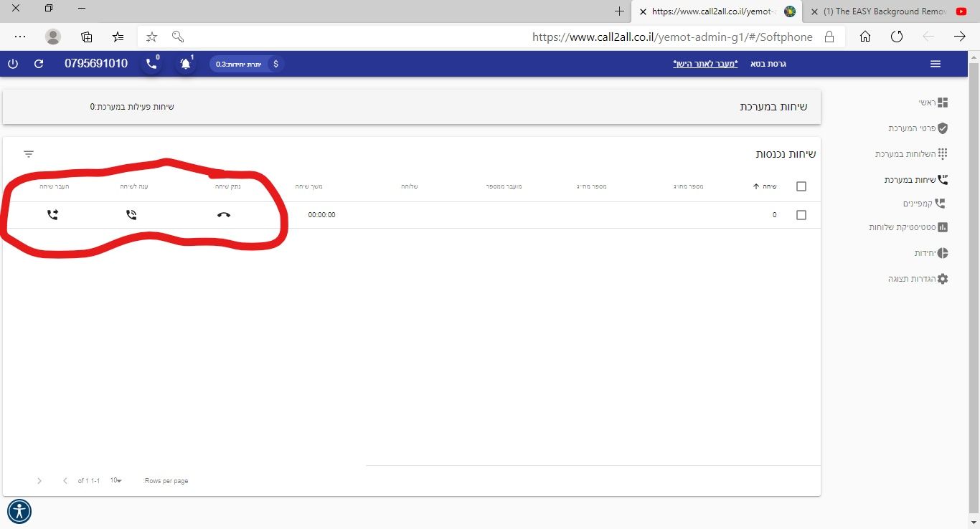This screenshot has width=980, height=529.
Task: Click the answer call icon in row
Action: tap(131, 215)
